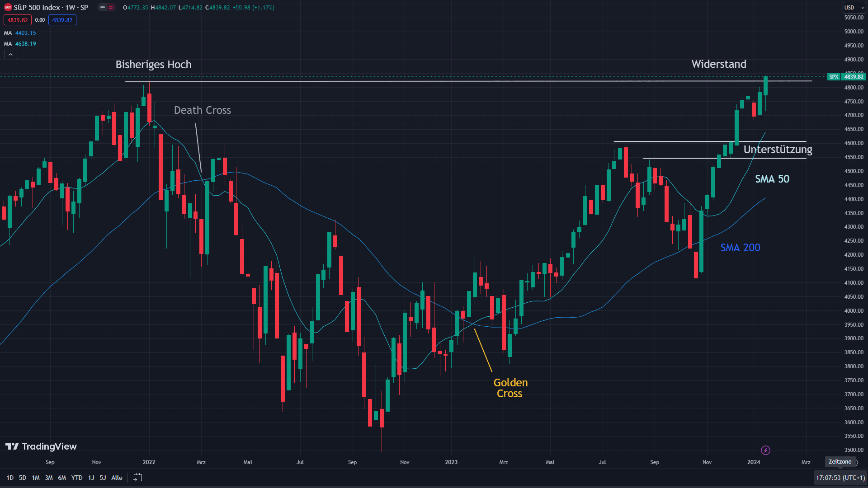Click the 5000.00 price axis label
This screenshot has height=488, width=868.
pos(854,32)
